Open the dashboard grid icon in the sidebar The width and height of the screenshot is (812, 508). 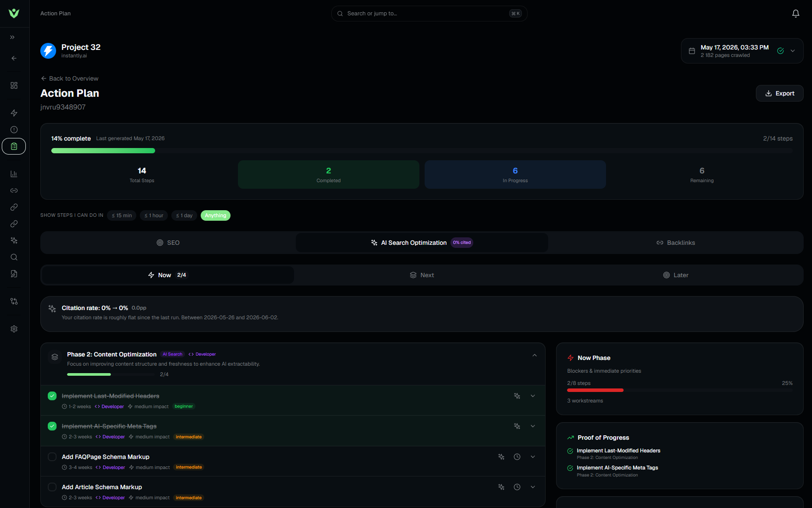14,85
